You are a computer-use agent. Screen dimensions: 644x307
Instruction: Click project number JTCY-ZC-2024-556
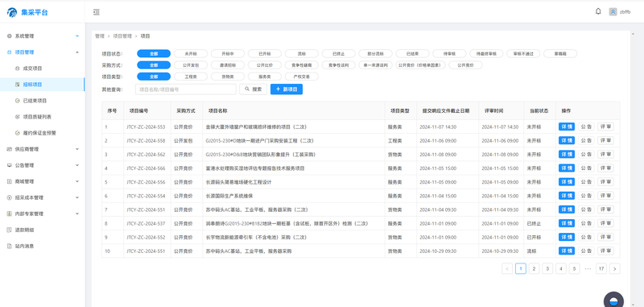click(x=146, y=182)
